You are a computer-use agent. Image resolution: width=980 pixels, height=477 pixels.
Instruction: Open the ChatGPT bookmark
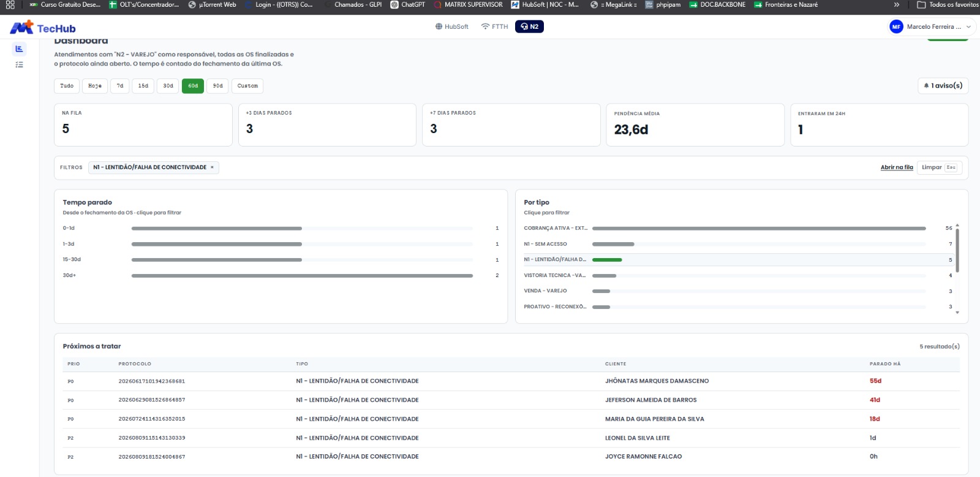408,5
